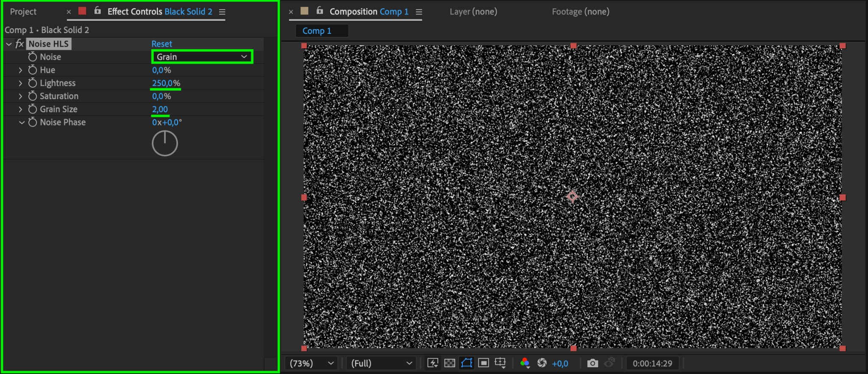Click the Region of Interest icon
The width and height of the screenshot is (868, 374).
click(x=484, y=363)
